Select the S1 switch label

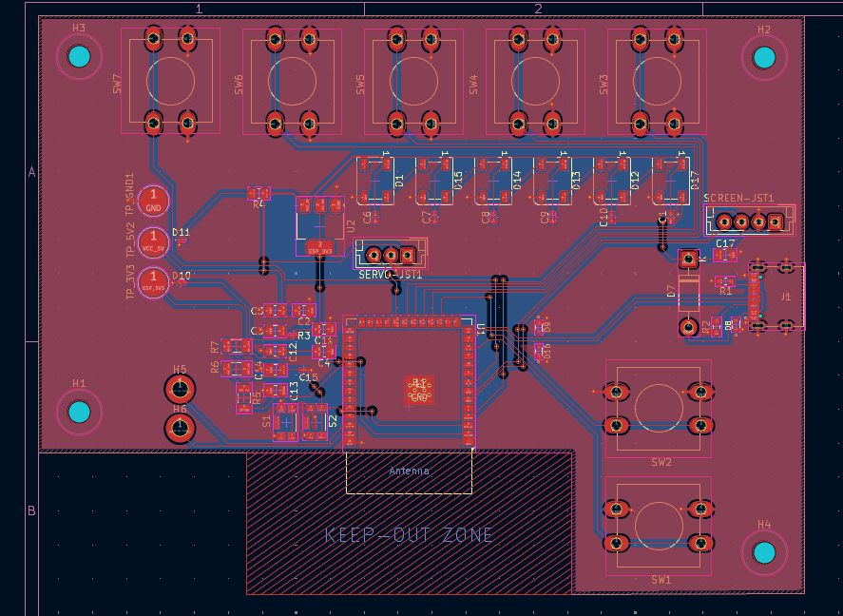point(267,421)
